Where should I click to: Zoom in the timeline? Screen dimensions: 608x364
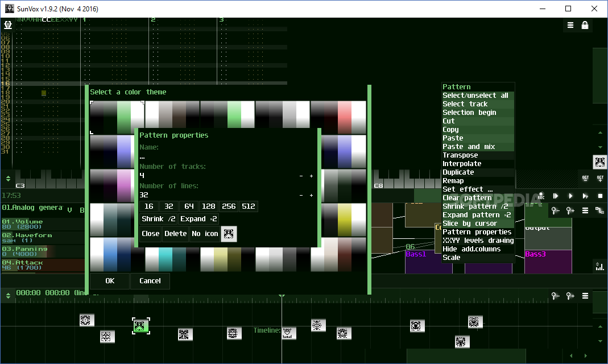tap(570, 296)
